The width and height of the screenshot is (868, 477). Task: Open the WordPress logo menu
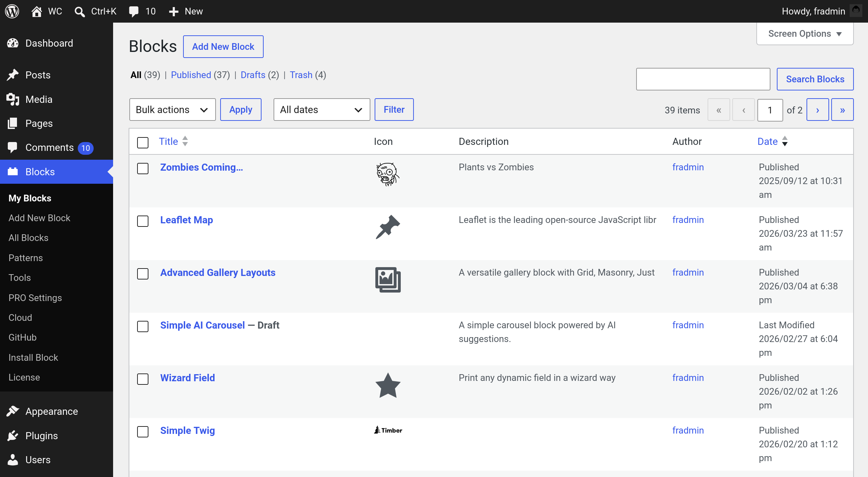12,11
